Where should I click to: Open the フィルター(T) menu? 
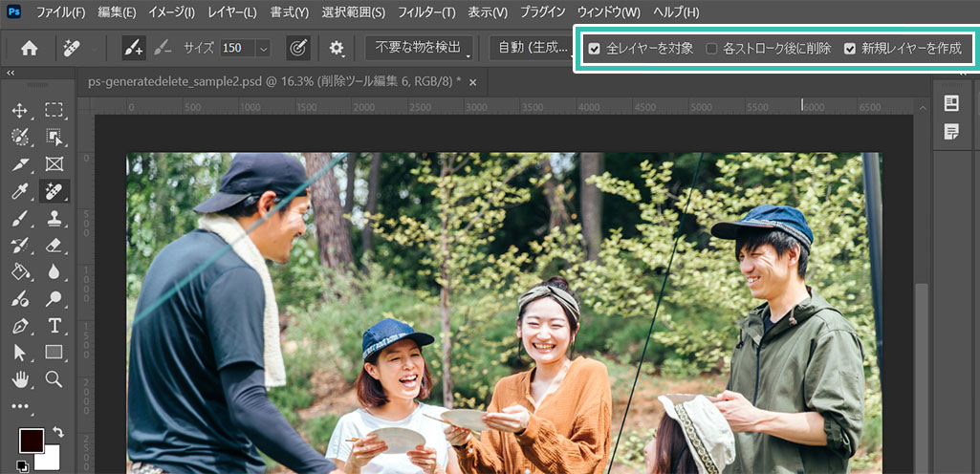pos(426,11)
